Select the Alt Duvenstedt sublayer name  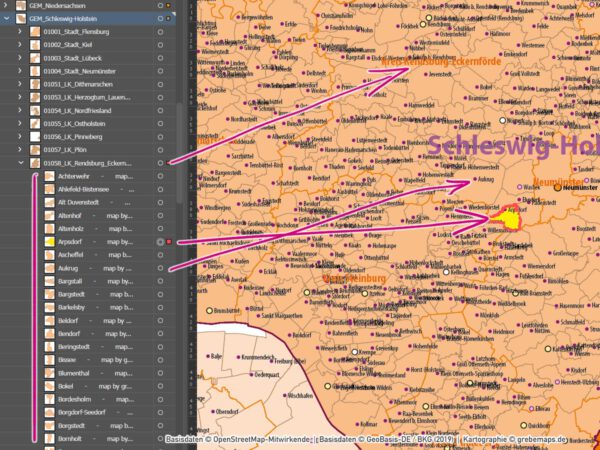(x=78, y=202)
